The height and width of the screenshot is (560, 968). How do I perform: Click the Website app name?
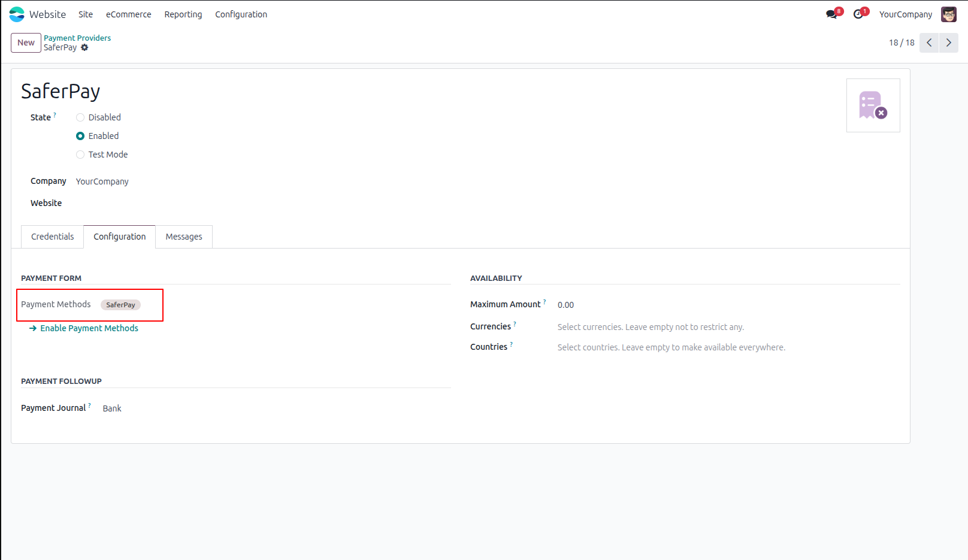point(48,14)
